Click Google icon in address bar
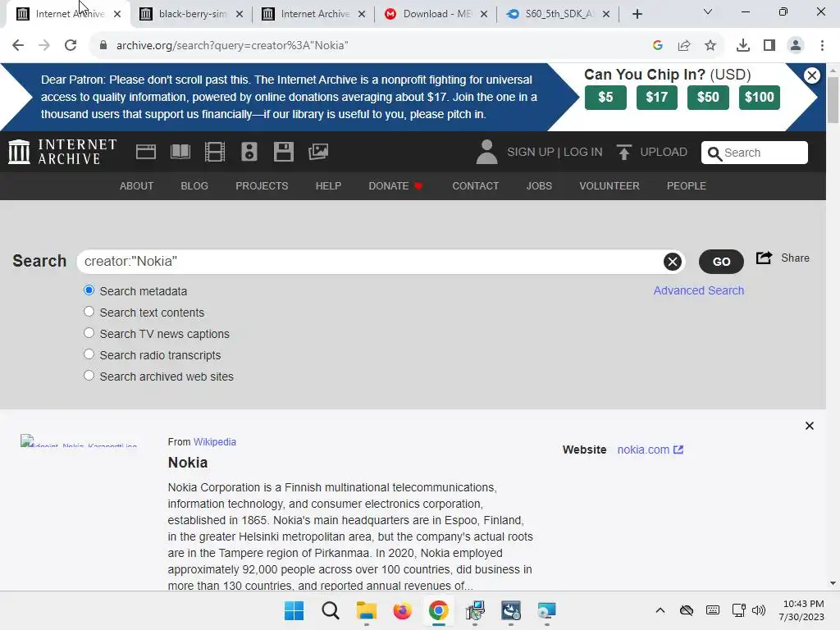 [x=658, y=46]
